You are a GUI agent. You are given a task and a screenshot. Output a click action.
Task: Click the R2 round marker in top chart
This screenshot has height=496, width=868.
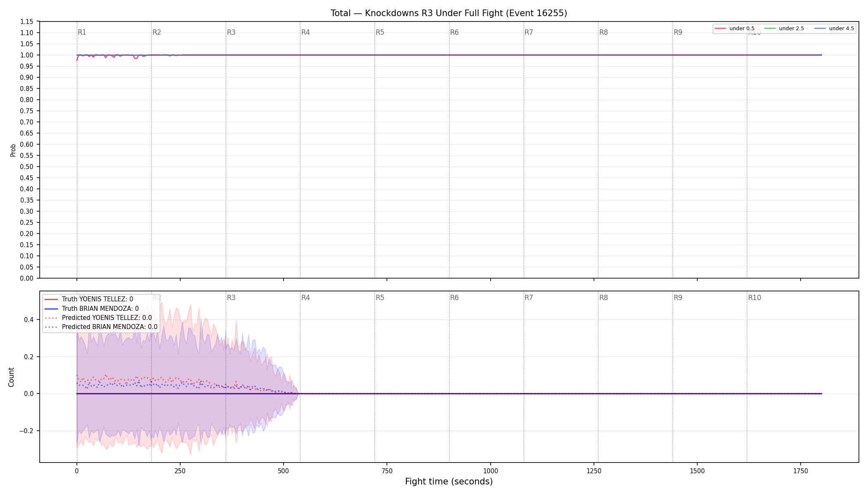(157, 32)
